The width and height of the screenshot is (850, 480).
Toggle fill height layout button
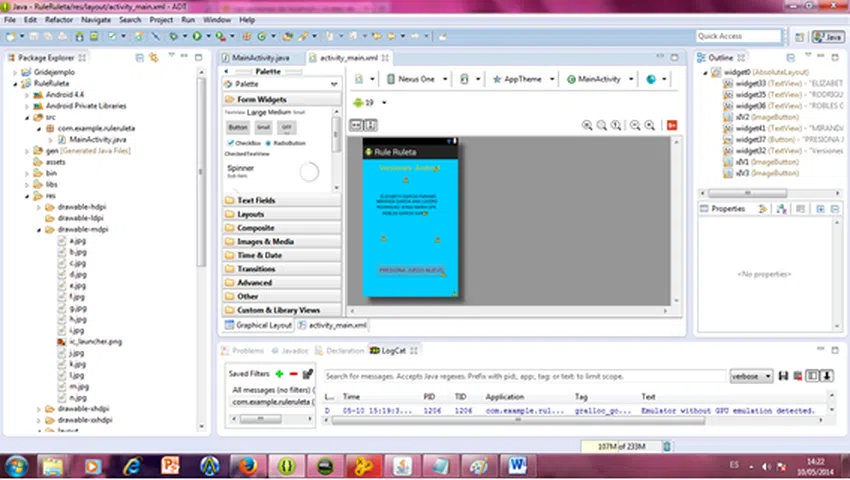(x=371, y=125)
